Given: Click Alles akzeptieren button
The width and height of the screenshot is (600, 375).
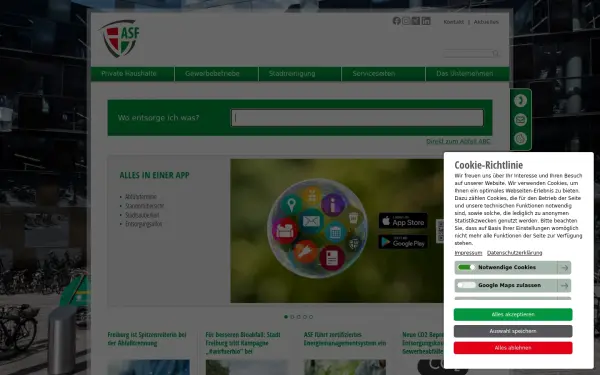Looking at the screenshot, I should click(513, 315).
